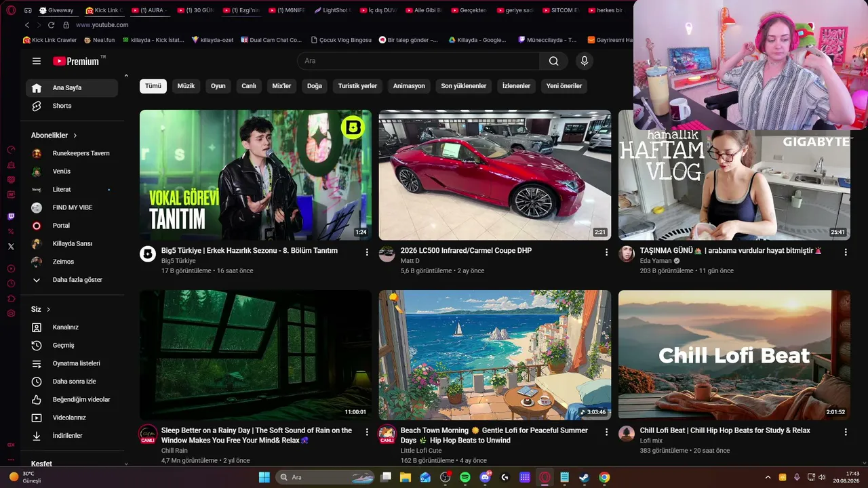Select the Oyun filter chip
Image resolution: width=868 pixels, height=488 pixels.
[218, 86]
